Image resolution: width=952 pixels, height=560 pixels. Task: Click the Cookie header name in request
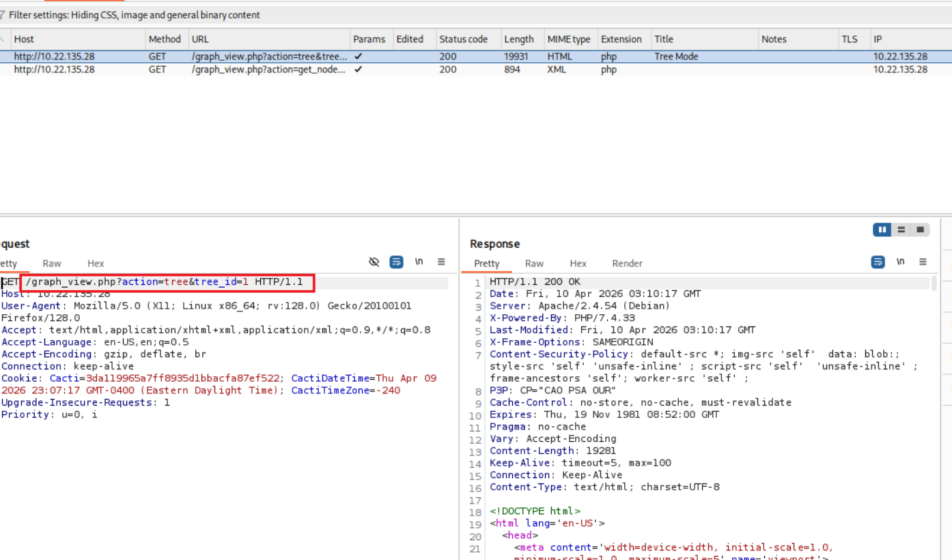point(20,378)
